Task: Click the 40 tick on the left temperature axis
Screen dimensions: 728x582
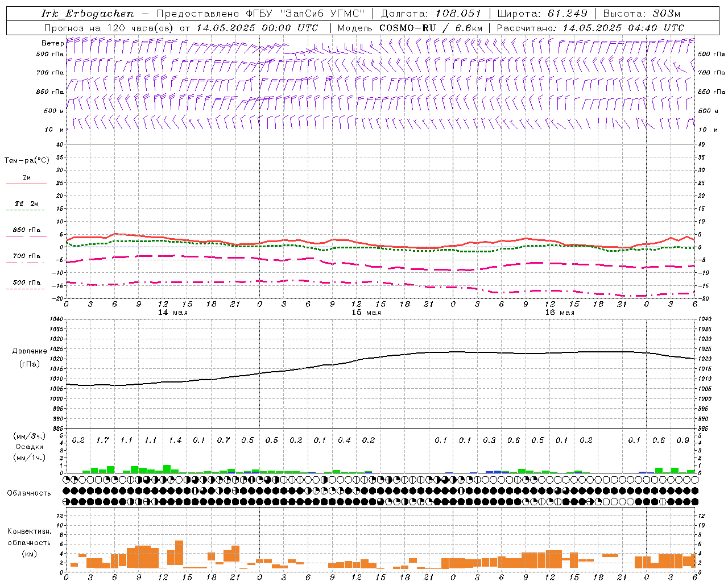Action: (59, 144)
